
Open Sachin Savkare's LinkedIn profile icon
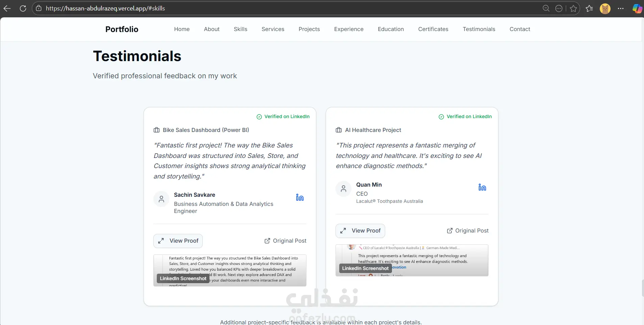click(300, 197)
